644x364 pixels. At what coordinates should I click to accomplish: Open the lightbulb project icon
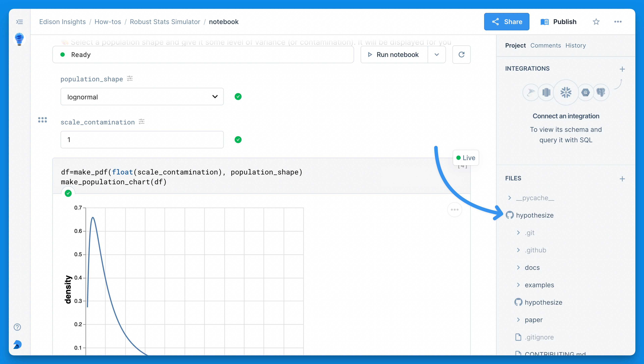point(19,39)
